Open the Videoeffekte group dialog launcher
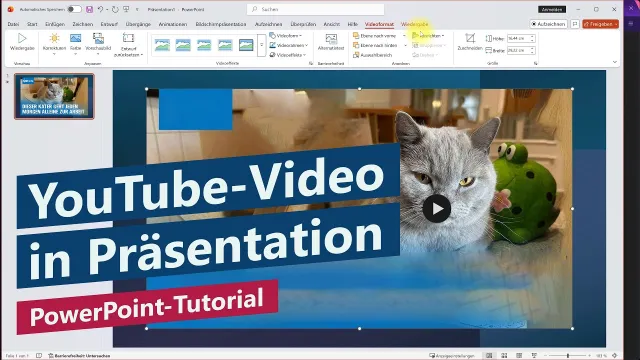This screenshot has height=360, width=640. (311, 64)
